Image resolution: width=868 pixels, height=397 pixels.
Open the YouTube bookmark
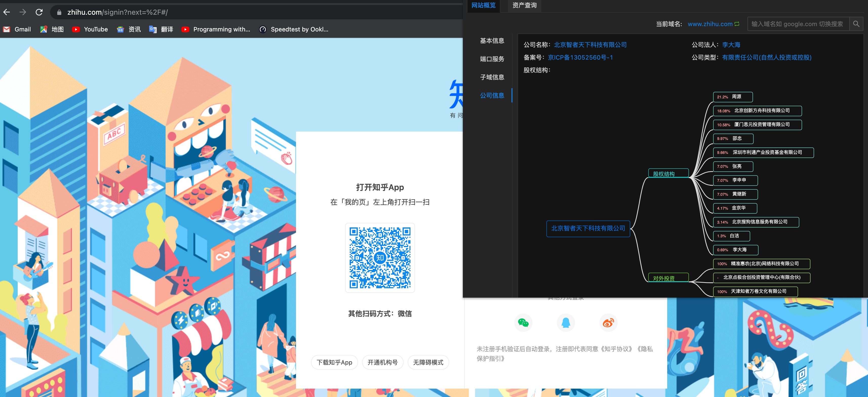point(90,29)
